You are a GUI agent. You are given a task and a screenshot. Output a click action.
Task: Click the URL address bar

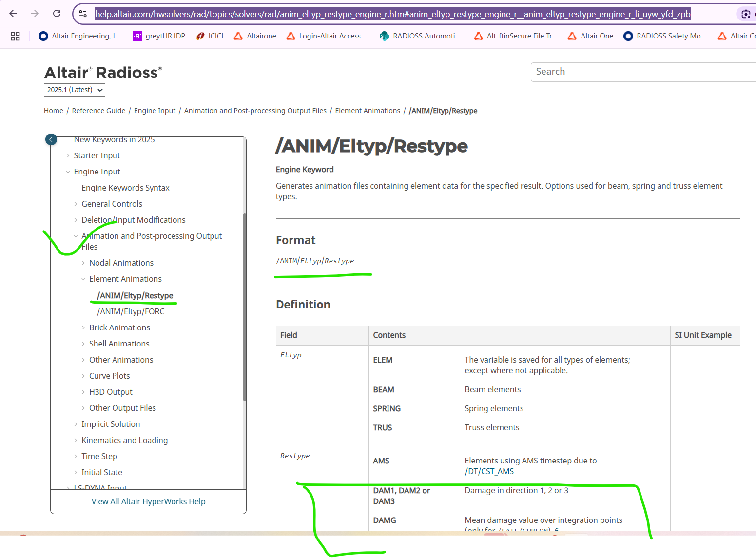(x=392, y=14)
